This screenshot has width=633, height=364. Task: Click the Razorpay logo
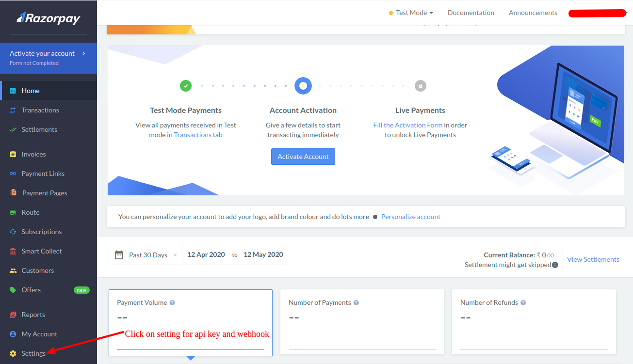click(49, 18)
